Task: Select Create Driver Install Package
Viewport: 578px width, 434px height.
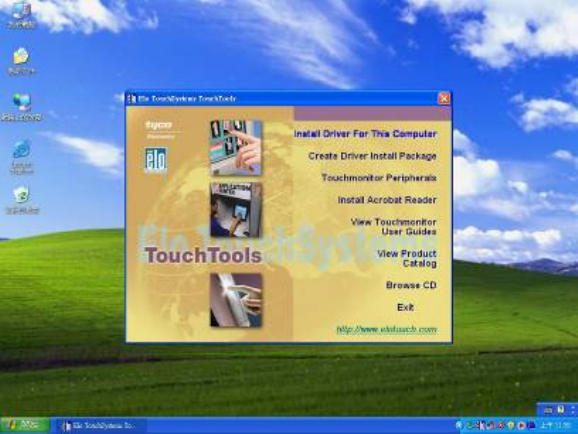Action: [x=372, y=156]
